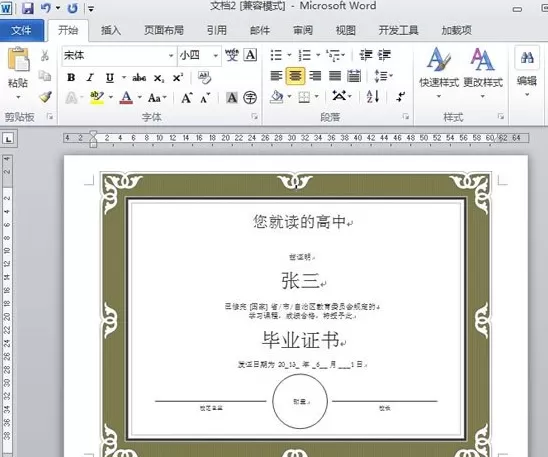Click the Paste clipboard icon

(18, 59)
